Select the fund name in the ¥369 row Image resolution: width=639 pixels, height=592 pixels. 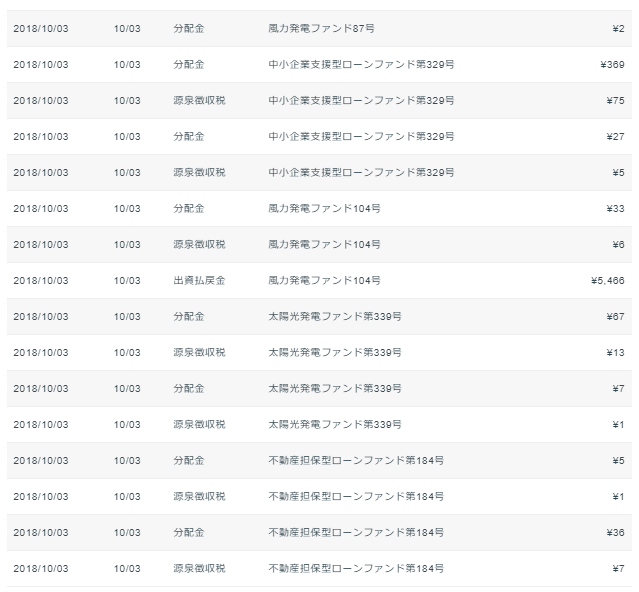[x=361, y=64]
